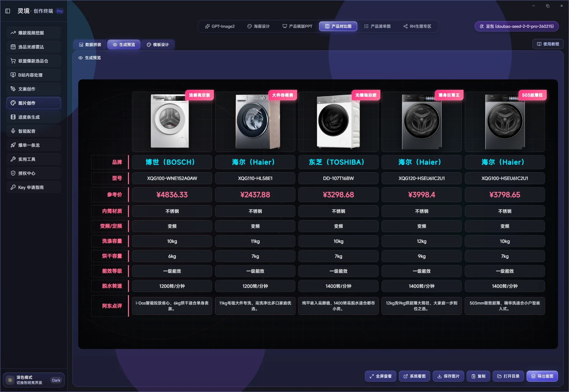Click the 6kg drying capacity cell
Viewport: 569px width, 392px height.
tap(172, 256)
